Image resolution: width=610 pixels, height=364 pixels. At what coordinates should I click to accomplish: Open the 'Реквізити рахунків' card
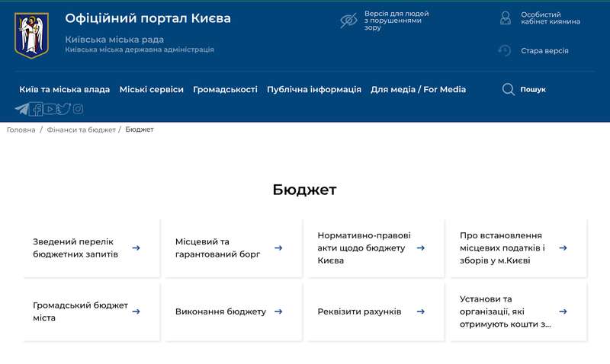pos(359,311)
